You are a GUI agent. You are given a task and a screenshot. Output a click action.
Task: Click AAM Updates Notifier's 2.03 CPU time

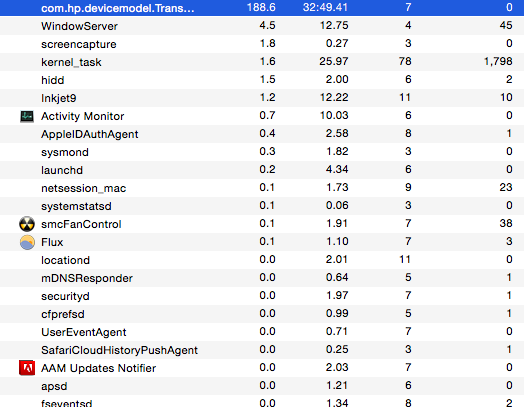pos(337,368)
